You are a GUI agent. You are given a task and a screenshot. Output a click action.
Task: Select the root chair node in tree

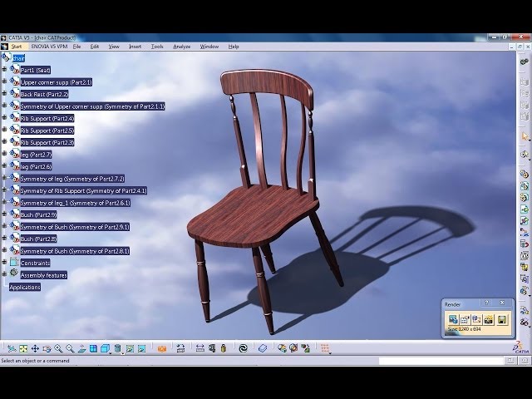click(18, 58)
